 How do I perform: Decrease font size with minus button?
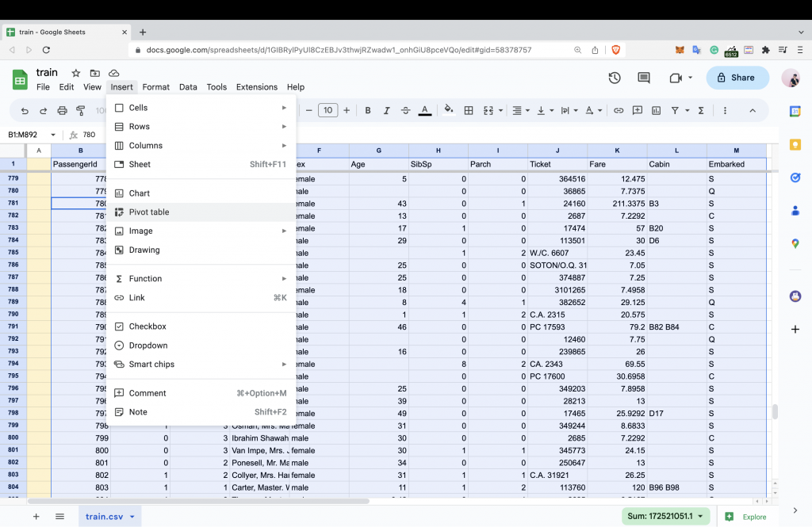[x=308, y=110]
